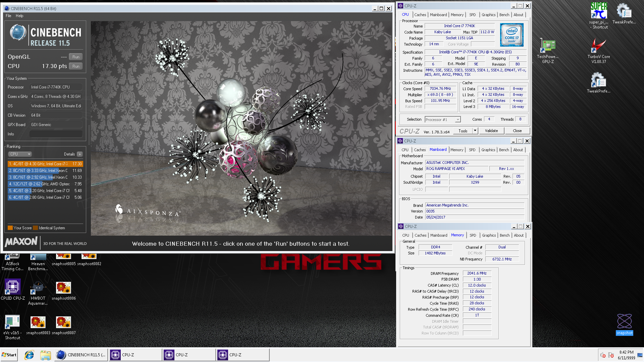This screenshot has width=644, height=362.
Task: Select ranking entry 6 Core i7 5.06
Action: [45, 197]
